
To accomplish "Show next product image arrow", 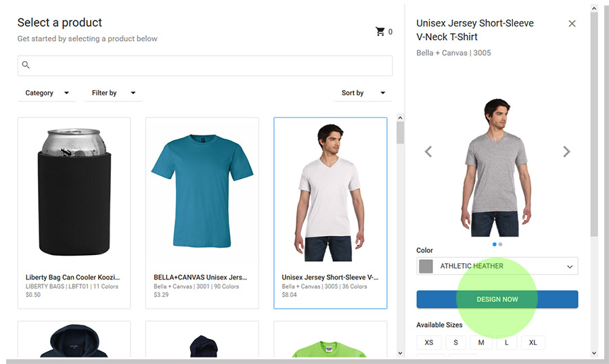I will pyautogui.click(x=566, y=152).
